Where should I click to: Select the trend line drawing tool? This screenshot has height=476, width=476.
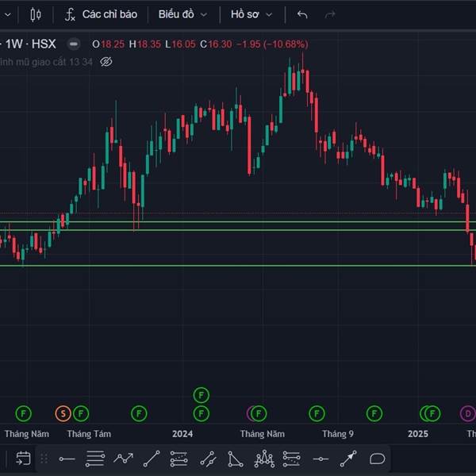pos(152,459)
